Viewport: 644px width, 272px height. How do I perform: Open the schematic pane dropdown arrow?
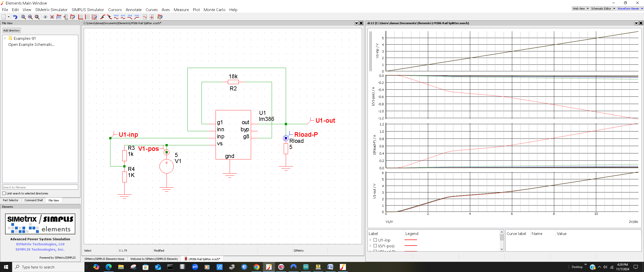click(x=356, y=23)
